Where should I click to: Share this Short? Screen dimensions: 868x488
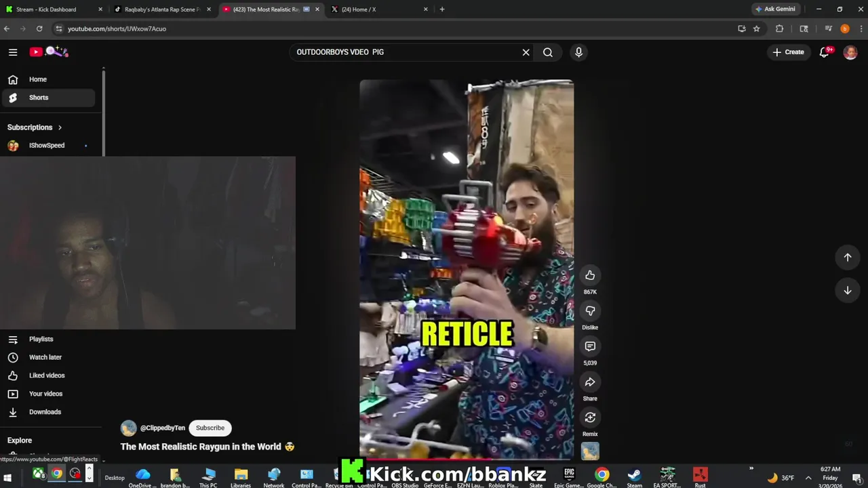pos(590,382)
